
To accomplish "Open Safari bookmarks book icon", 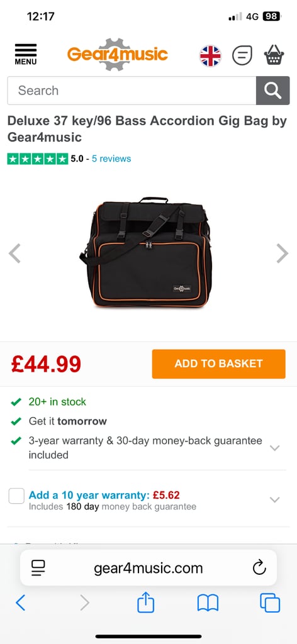I will 208,603.
